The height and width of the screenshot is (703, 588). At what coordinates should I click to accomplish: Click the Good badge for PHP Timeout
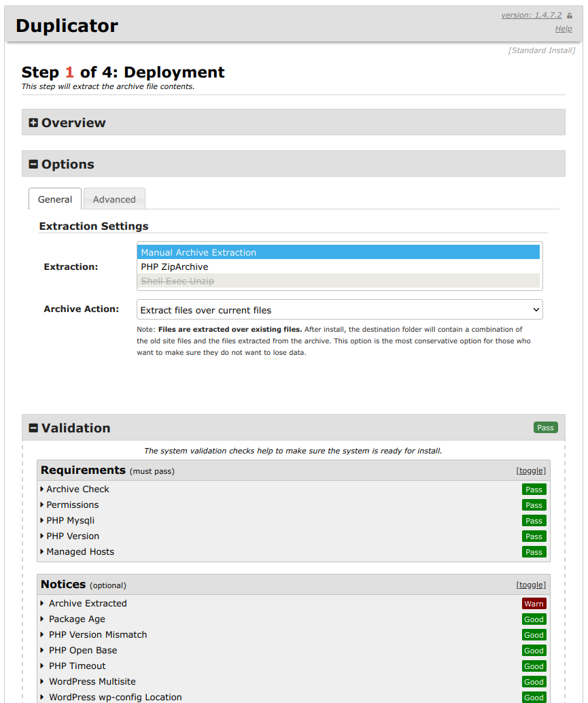[x=534, y=667]
